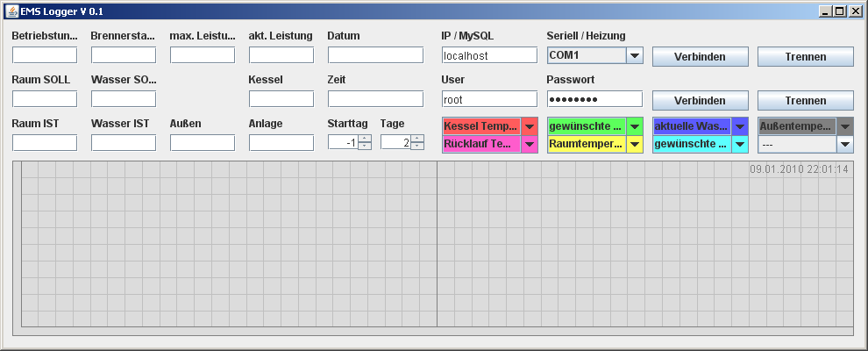Decrease the Starttag spinner value

pos(365,147)
